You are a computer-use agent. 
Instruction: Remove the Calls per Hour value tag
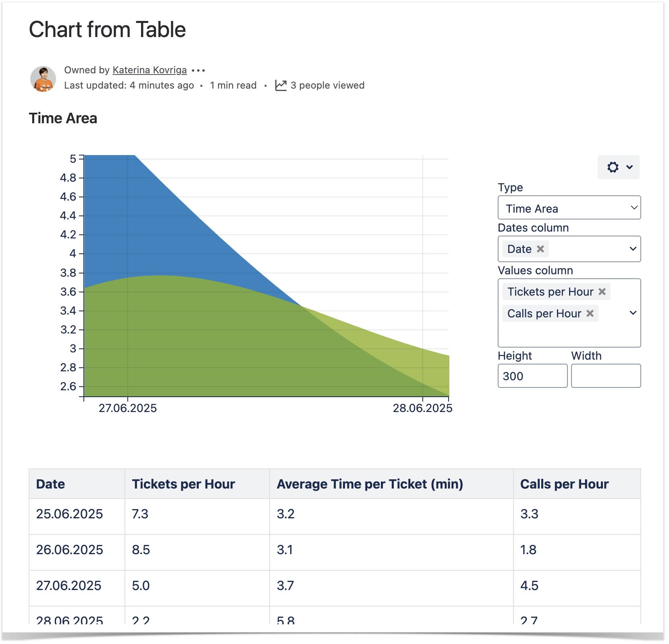(x=590, y=313)
